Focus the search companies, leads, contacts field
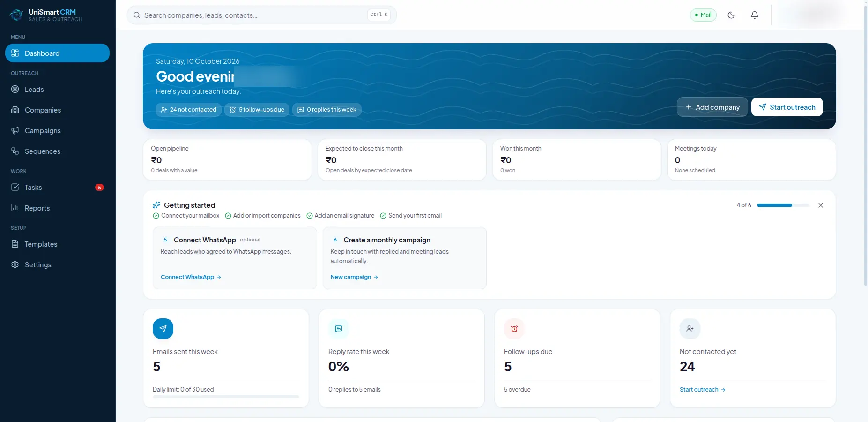Screen dimensions: 868x422 click(261, 15)
